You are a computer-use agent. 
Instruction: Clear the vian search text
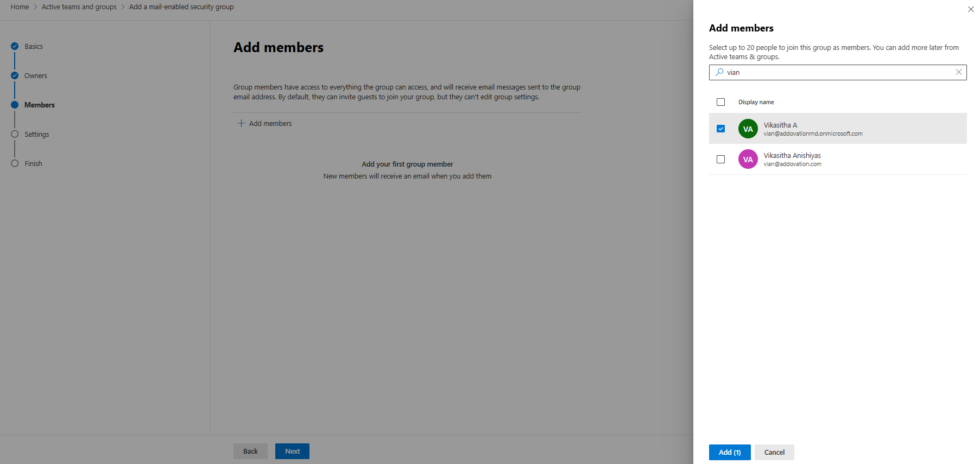pyautogui.click(x=958, y=72)
